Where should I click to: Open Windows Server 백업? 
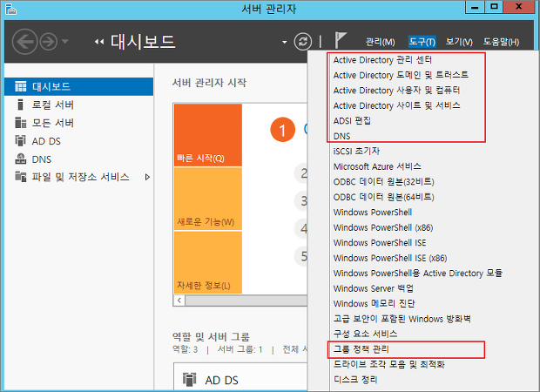pos(374,288)
